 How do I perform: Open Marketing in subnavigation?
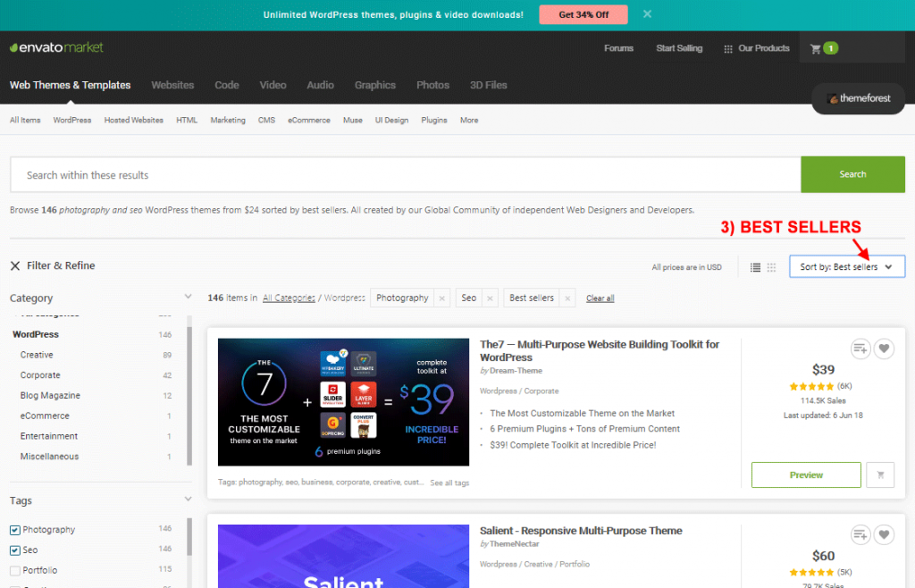coord(228,120)
